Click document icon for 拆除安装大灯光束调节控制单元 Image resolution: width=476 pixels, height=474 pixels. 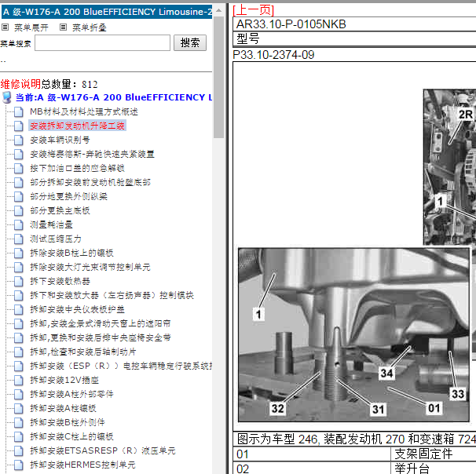click(19, 267)
